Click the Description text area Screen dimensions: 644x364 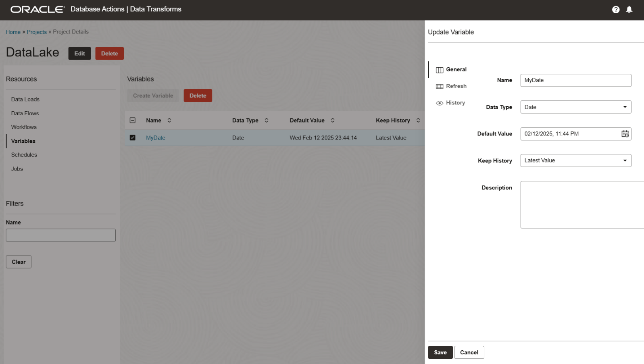582,205
